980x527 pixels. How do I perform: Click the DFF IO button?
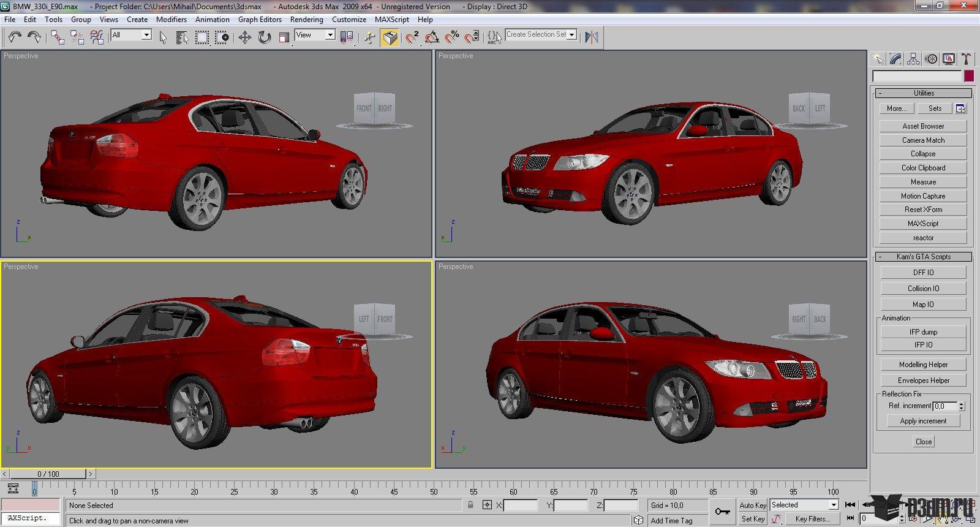[x=923, y=273]
